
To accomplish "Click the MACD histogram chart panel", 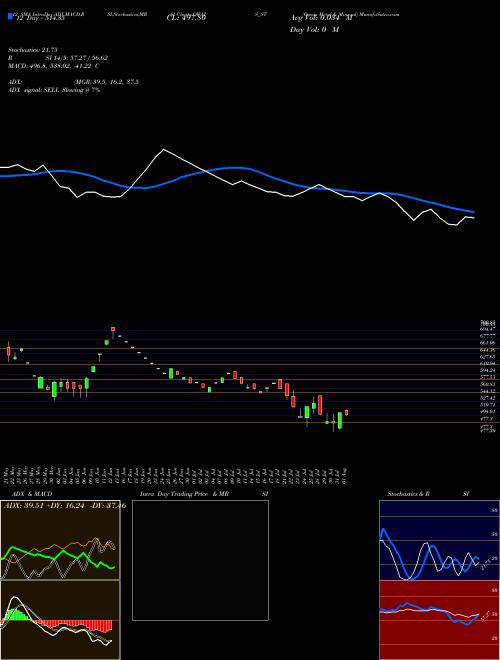I will 60,620.
